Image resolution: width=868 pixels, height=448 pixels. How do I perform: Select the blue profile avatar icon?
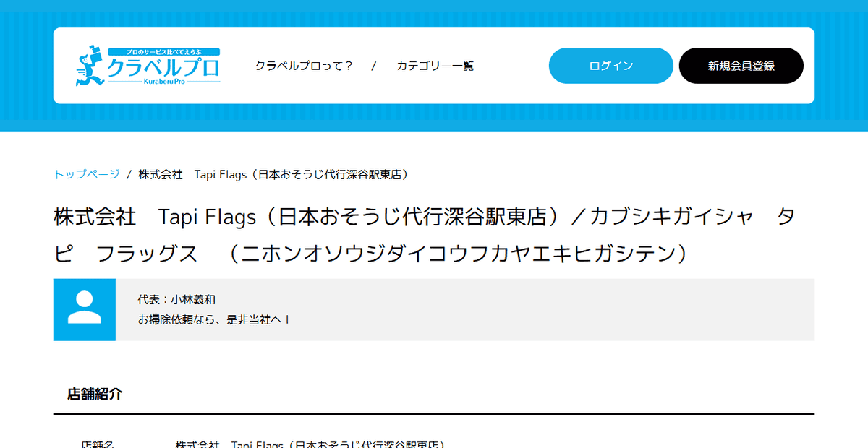pos(84,309)
